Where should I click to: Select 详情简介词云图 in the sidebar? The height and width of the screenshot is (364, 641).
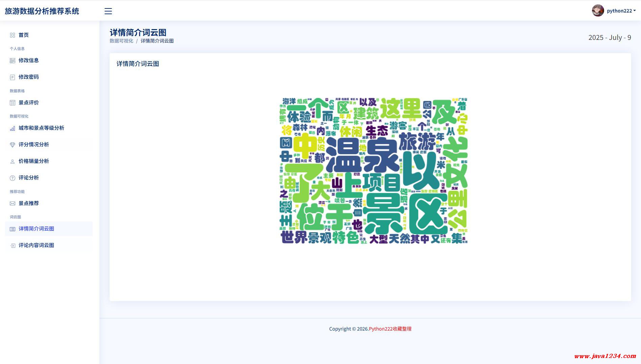36,229
